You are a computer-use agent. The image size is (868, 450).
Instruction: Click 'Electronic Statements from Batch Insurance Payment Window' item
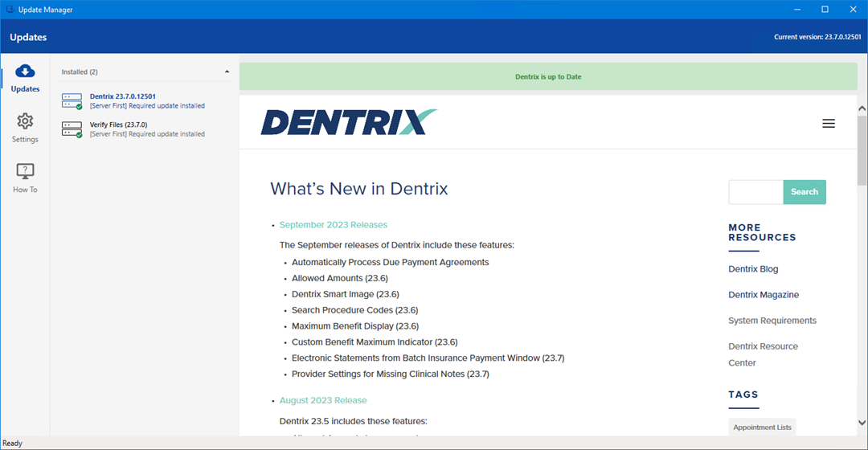428,358
